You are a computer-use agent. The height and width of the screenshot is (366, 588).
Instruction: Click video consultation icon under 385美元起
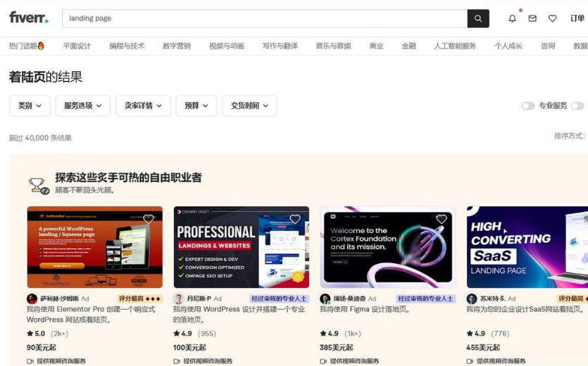323,361
